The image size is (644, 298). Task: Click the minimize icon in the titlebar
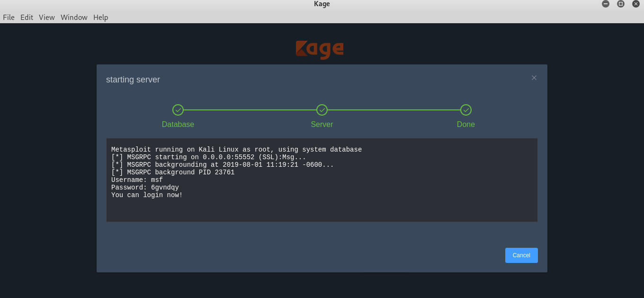[605, 4]
